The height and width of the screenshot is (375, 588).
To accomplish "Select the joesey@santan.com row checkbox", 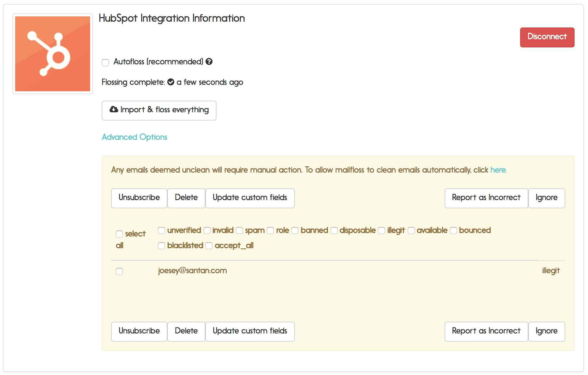I will point(119,271).
